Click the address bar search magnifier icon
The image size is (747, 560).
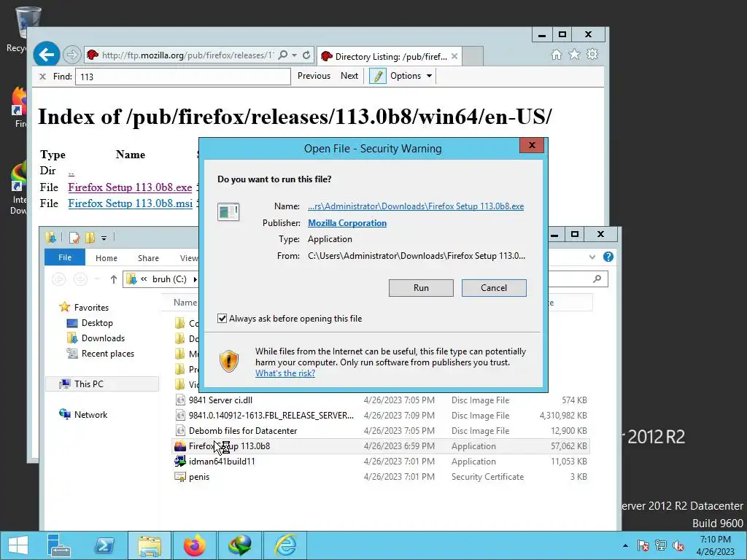pyautogui.click(x=282, y=55)
